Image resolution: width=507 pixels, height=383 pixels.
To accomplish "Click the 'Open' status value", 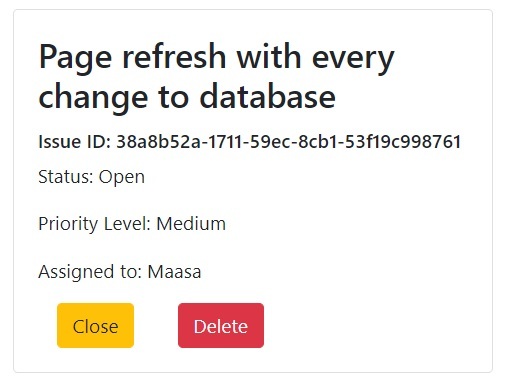I will (122, 178).
